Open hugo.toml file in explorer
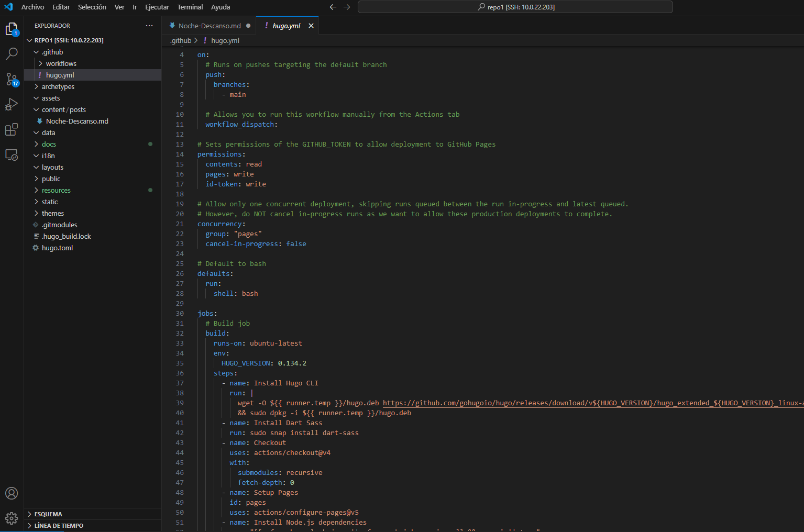804x532 pixels. coord(57,248)
